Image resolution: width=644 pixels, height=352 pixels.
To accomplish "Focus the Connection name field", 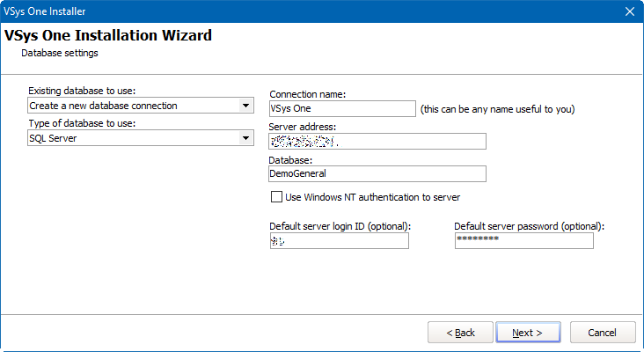I will pyautogui.click(x=341, y=108).
